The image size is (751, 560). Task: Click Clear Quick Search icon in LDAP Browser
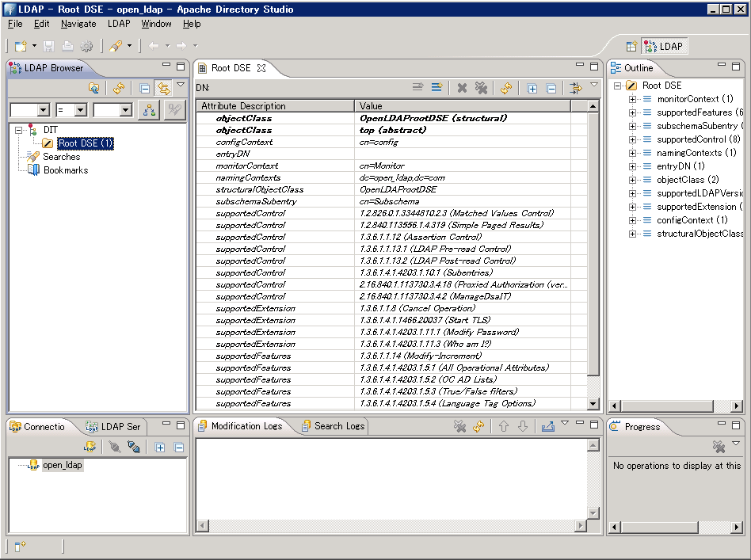174,110
